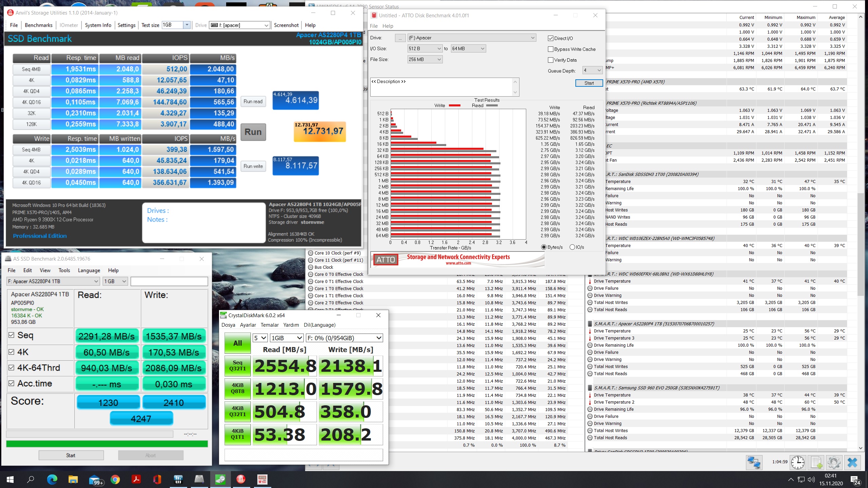Open taskbar search magnifier
Viewport: 868px width, 488px height.
pyautogui.click(x=31, y=480)
